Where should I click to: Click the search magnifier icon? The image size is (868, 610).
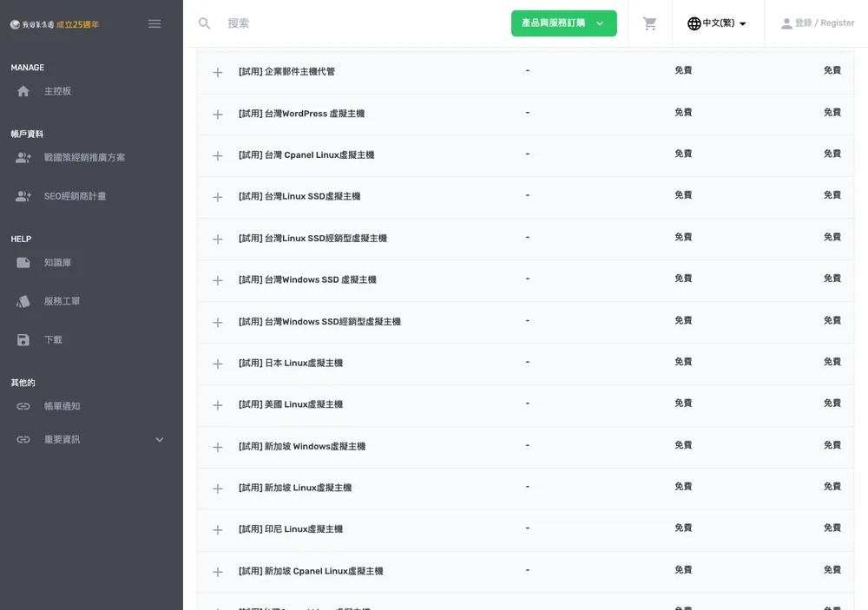204,23
